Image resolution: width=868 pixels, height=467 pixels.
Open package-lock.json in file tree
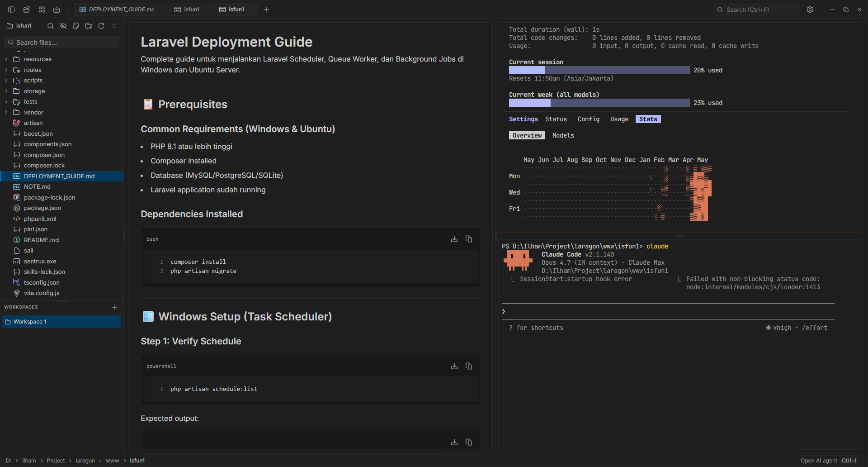point(61,198)
